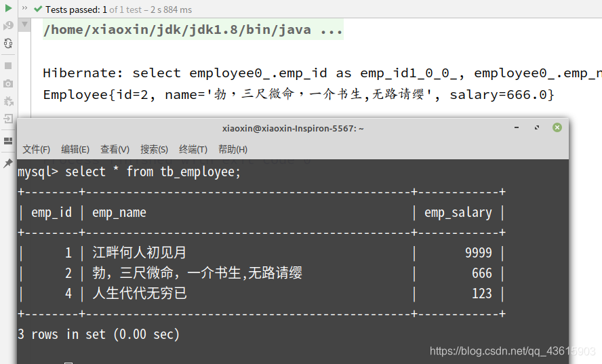602x364 pixels.
Task: Open the 帮助(H) terminal menu
Action: tap(233, 149)
